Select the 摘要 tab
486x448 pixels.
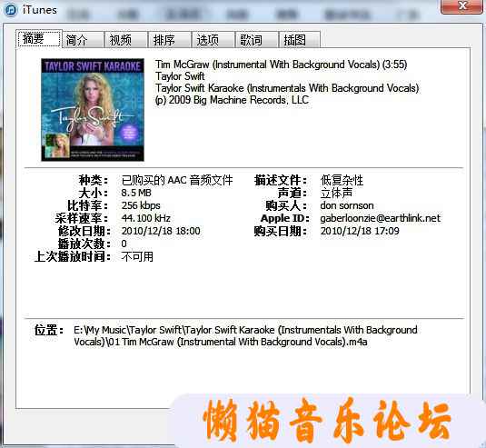coord(39,39)
